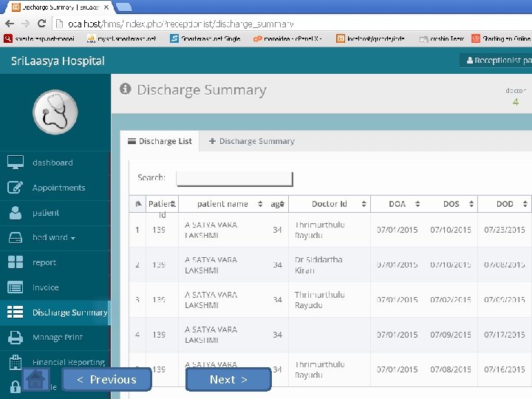Click the Next button
Screen dimensions: 532x399
point(228,379)
